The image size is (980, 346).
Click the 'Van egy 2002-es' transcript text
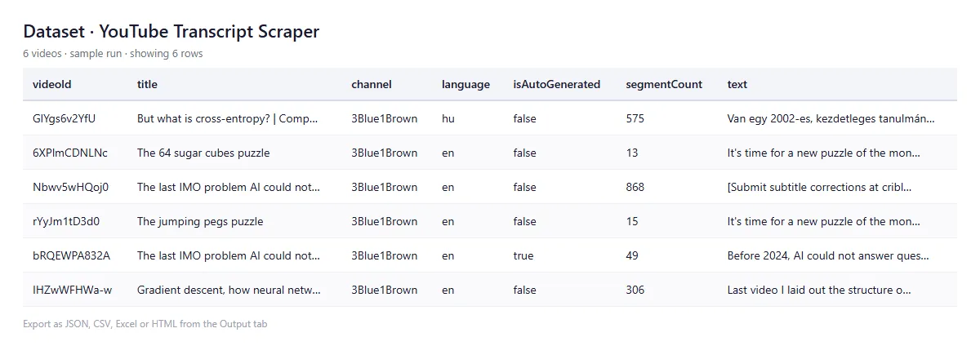click(x=831, y=118)
